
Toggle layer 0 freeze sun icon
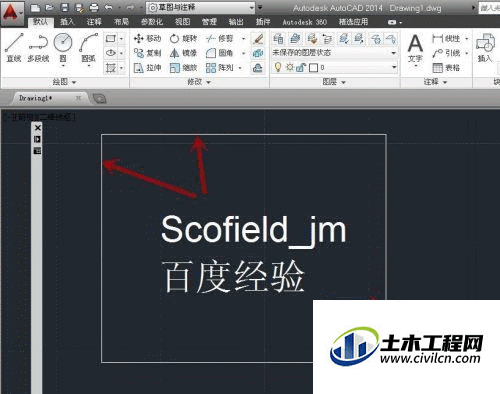coord(290,67)
